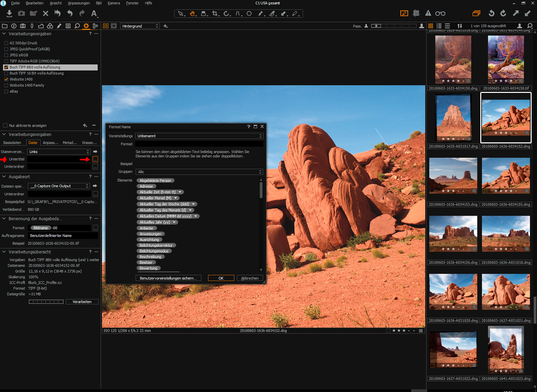The image size is (537, 392).
Task: Click the OK button in Format Name
Action: coord(221,278)
